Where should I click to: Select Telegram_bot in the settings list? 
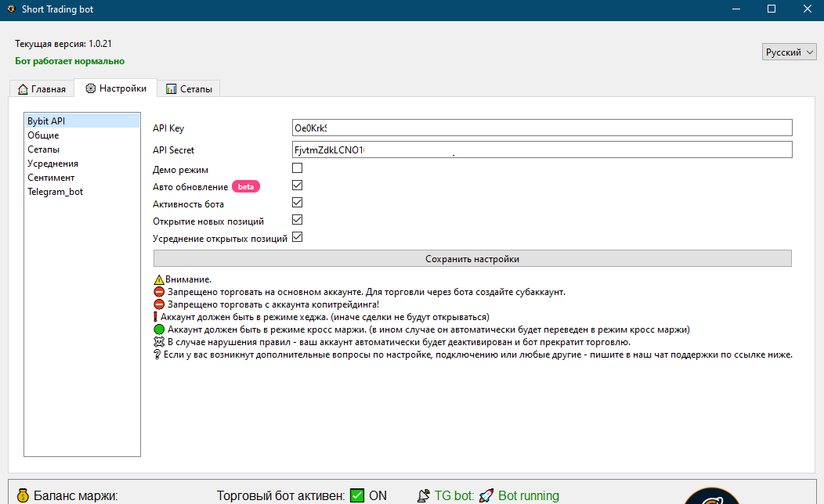coord(82,192)
